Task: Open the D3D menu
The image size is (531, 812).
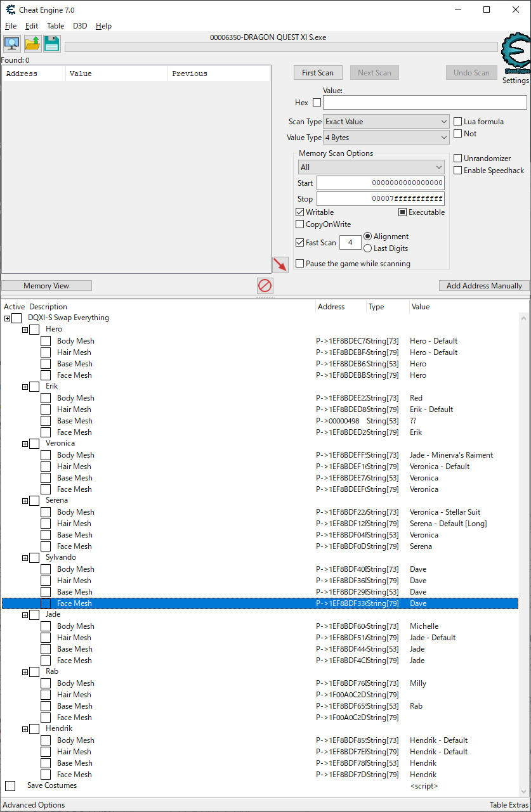Action: 80,26
